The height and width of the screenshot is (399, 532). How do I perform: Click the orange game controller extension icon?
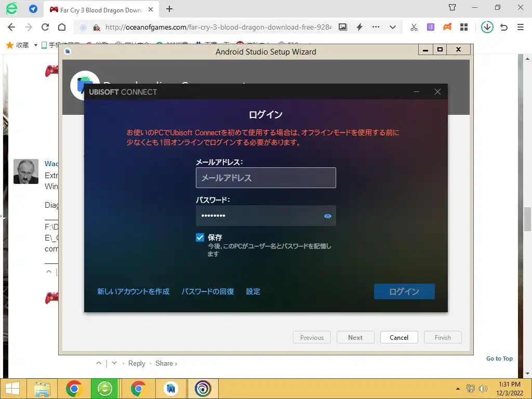click(447, 27)
